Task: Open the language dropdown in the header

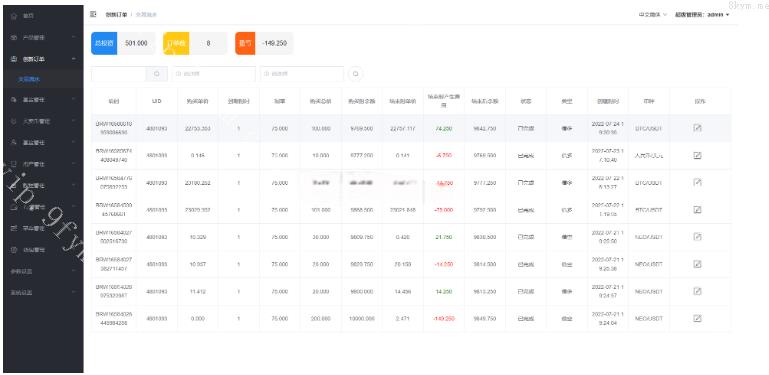Action: tap(652, 15)
